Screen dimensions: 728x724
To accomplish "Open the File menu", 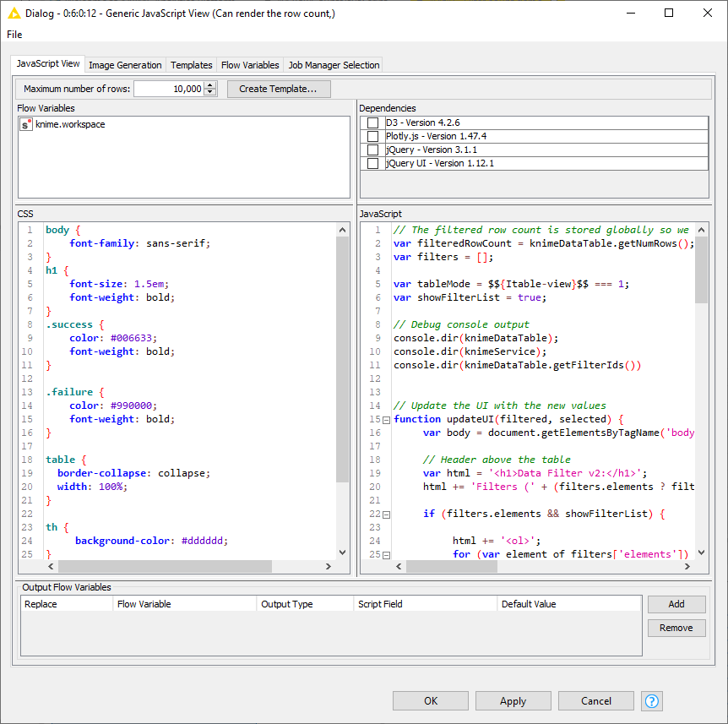I will tap(14, 35).
